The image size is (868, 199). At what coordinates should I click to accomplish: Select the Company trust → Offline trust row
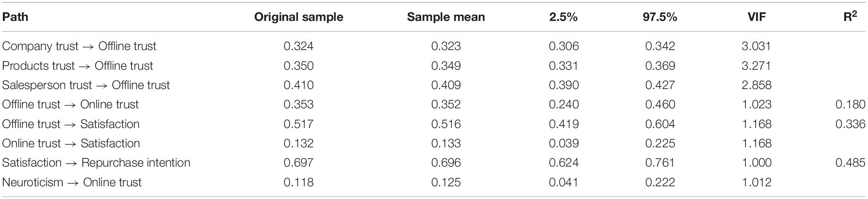coord(434,46)
